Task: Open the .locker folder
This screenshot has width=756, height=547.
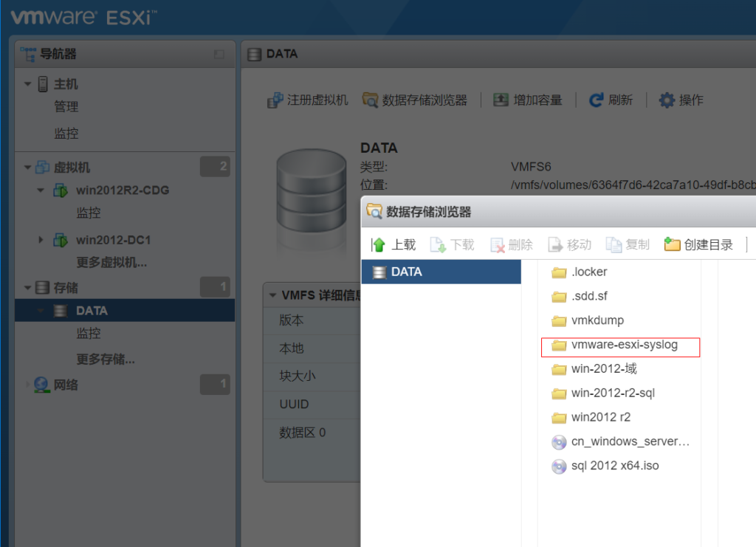Action: (x=579, y=272)
